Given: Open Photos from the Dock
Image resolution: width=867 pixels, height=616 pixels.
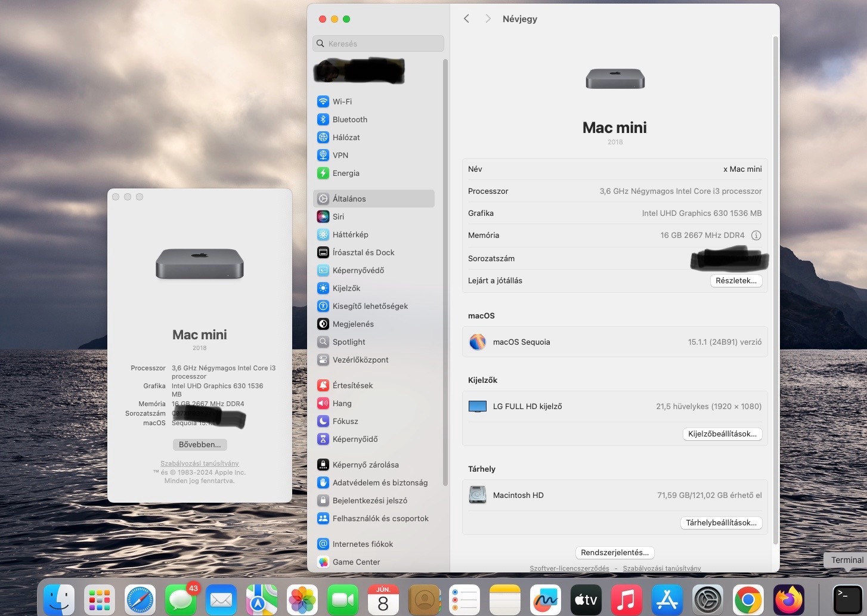Looking at the screenshot, I should pyautogui.click(x=302, y=599).
